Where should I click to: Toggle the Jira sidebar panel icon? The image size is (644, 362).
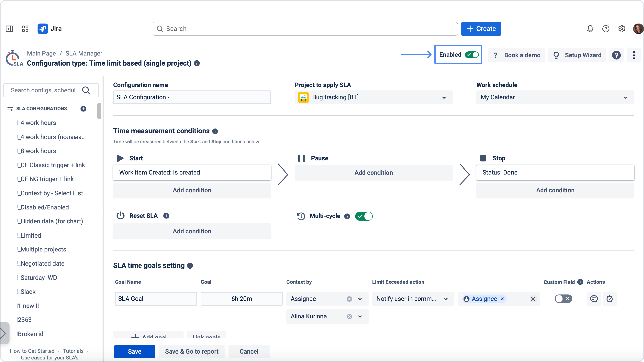click(x=9, y=29)
